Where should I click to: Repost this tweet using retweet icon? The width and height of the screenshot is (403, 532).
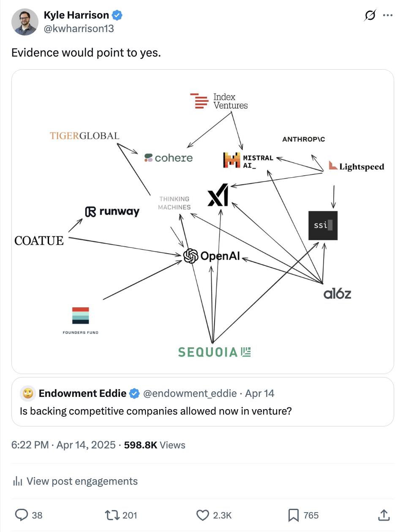112,515
